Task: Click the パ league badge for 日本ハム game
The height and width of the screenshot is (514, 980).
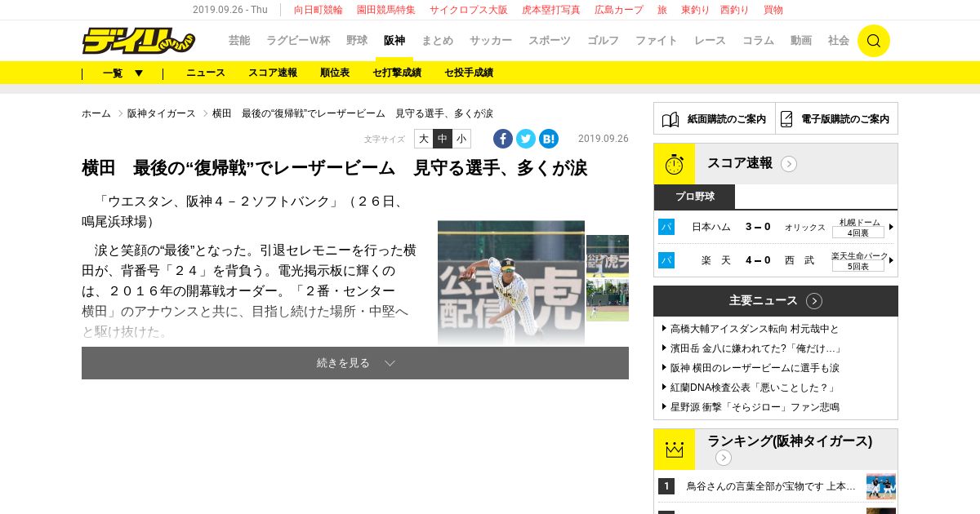Action: coord(666,227)
